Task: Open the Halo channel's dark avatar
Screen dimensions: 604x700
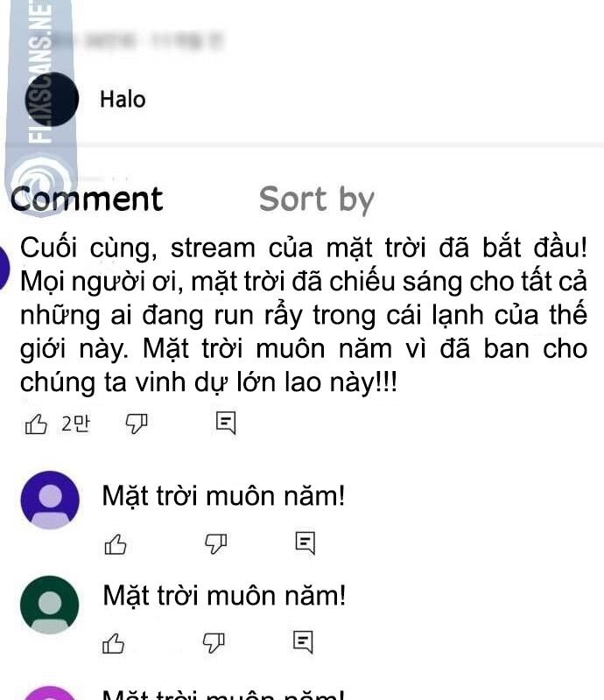Action: pyautogui.click(x=52, y=99)
